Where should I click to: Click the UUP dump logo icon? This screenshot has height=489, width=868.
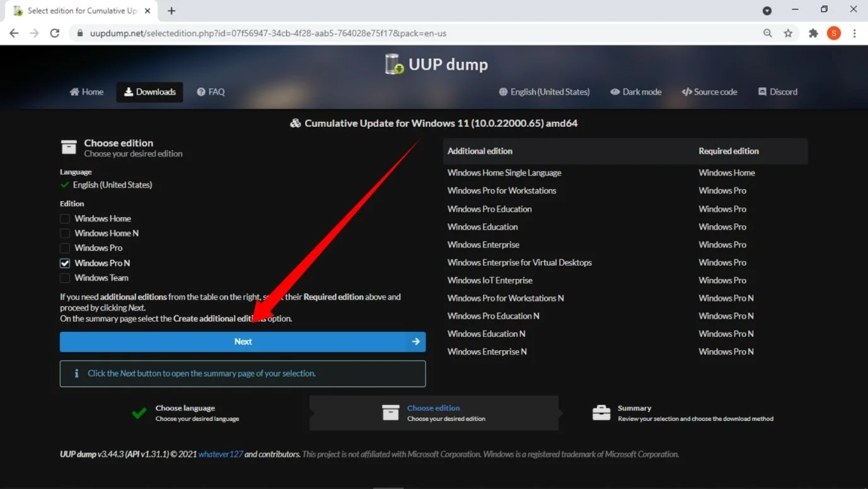coord(394,64)
